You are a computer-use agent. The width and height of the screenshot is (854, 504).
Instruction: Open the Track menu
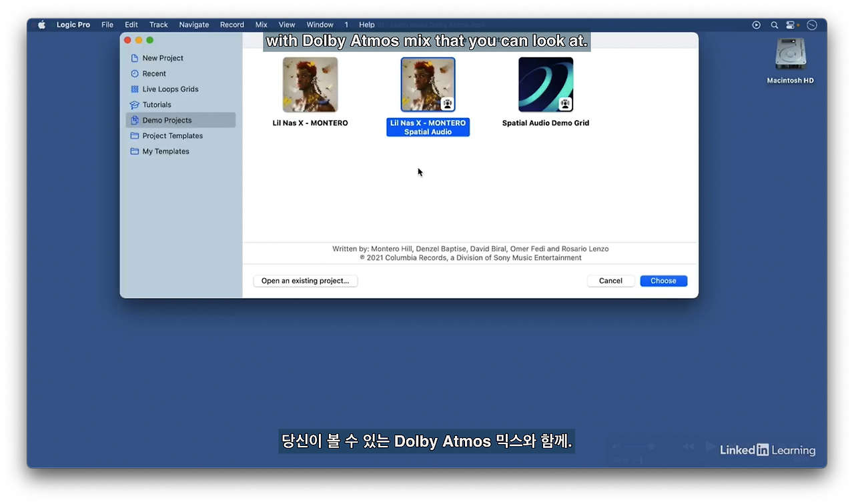[x=159, y=25]
